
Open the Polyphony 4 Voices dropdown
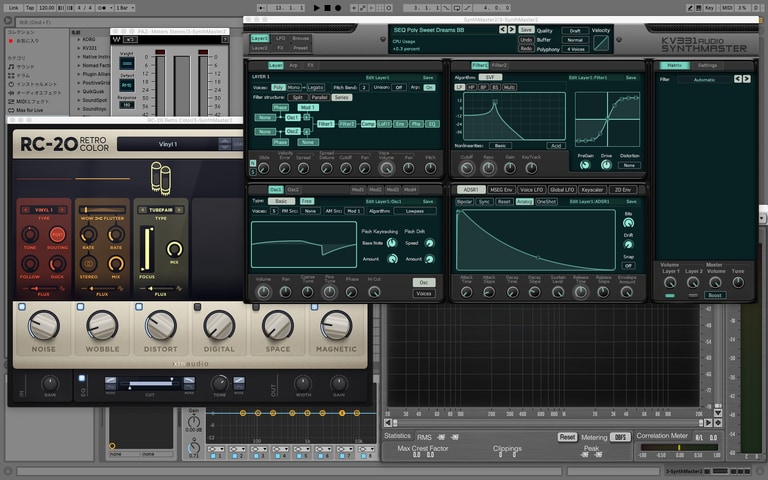[576, 49]
